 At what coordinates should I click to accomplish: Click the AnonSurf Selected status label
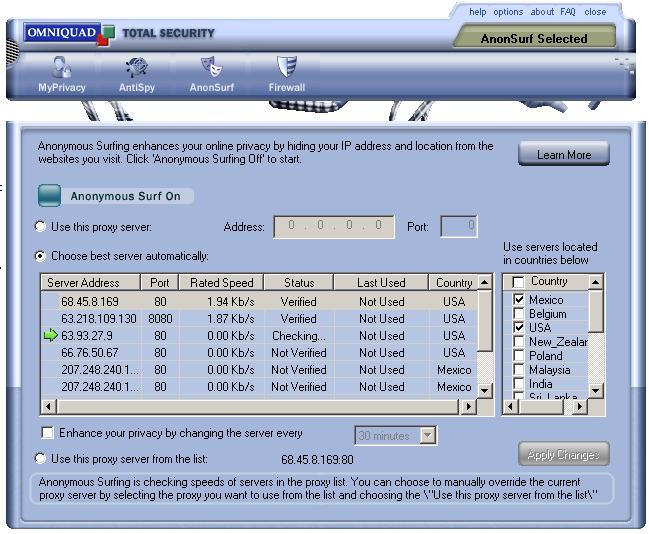[x=534, y=38]
